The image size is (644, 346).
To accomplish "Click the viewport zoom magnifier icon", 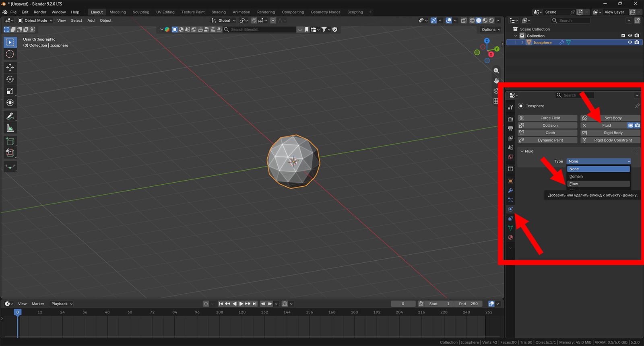I will point(496,71).
